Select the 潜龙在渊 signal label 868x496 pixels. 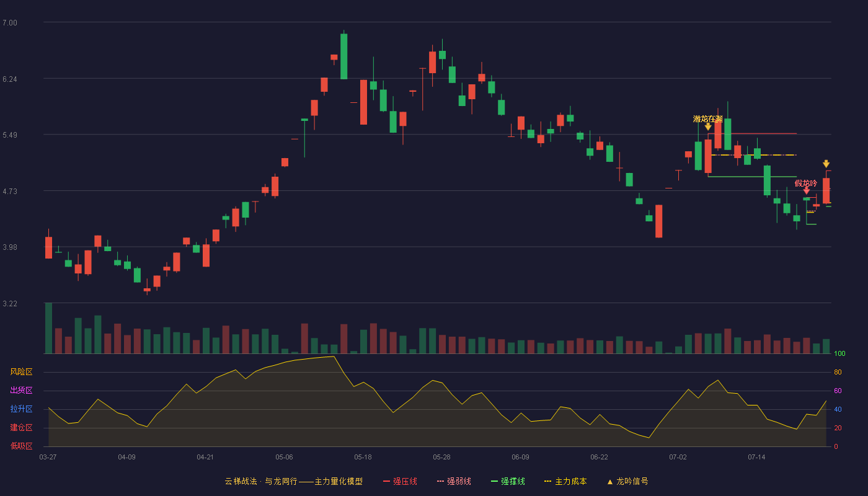(x=708, y=118)
